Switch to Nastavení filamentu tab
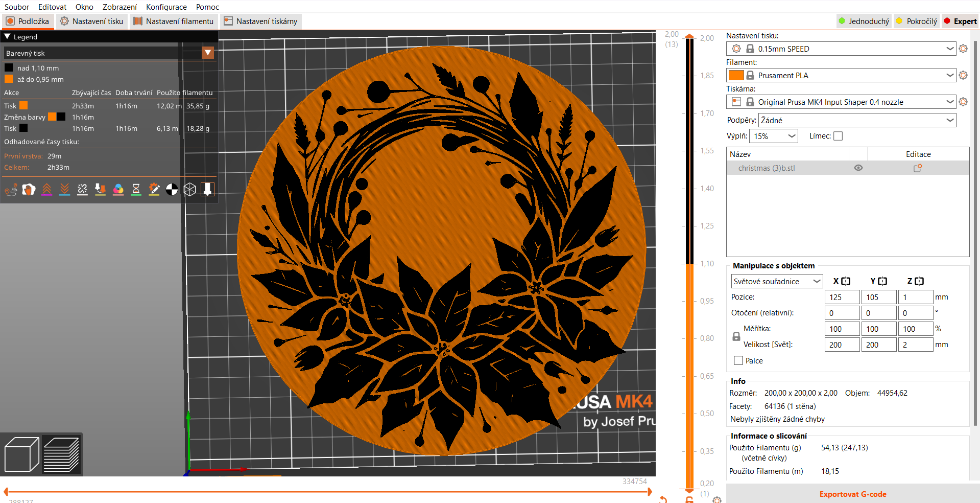980x503 pixels. click(x=174, y=21)
